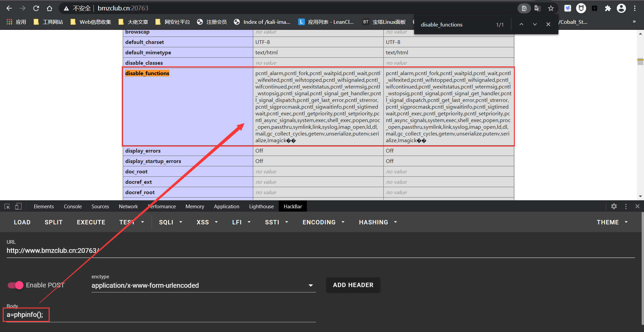
Task: Click the Body field containing a=phpinfo();
Action: [x=161, y=315]
